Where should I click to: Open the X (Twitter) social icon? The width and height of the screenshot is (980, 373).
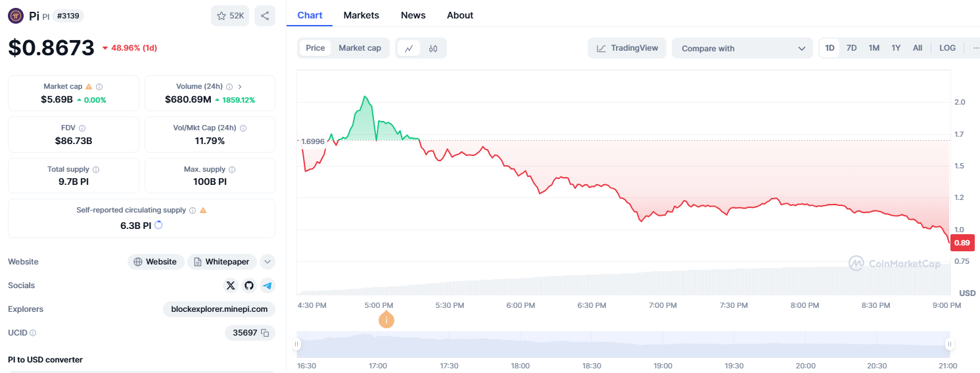(231, 286)
